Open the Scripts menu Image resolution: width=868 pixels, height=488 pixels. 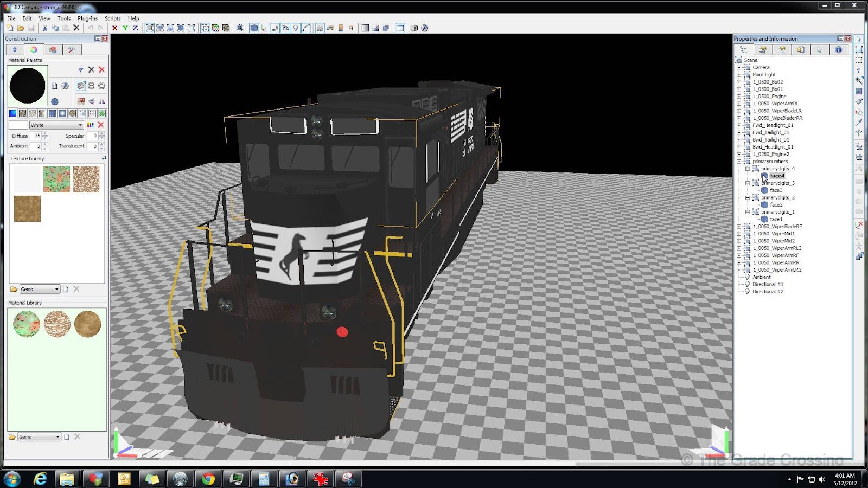[x=113, y=18]
